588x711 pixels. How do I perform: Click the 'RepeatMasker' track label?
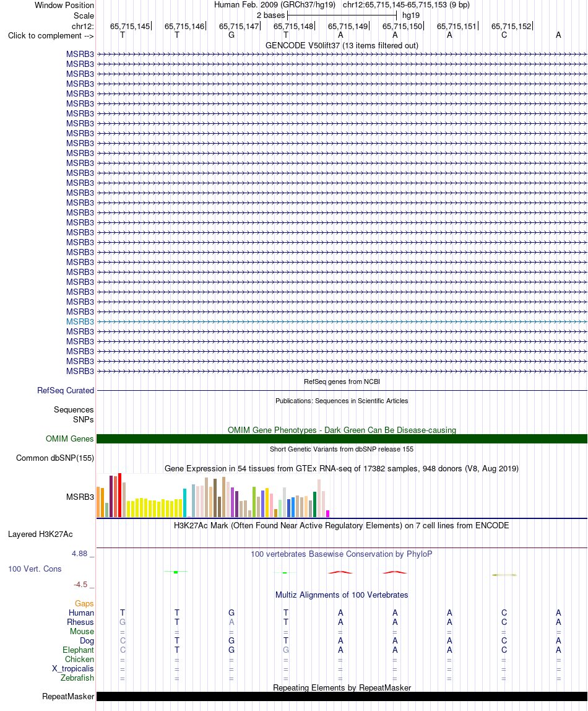click(69, 697)
